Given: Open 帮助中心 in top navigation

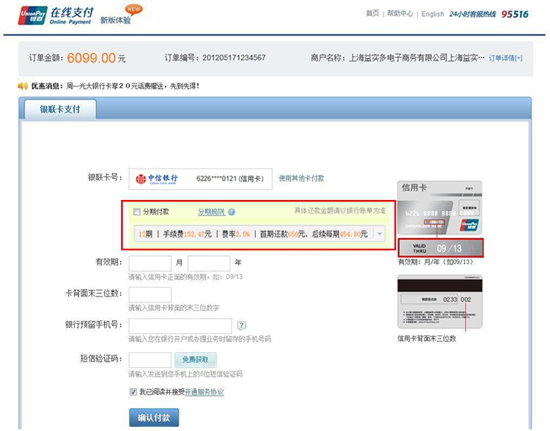Looking at the screenshot, I should tap(400, 14).
